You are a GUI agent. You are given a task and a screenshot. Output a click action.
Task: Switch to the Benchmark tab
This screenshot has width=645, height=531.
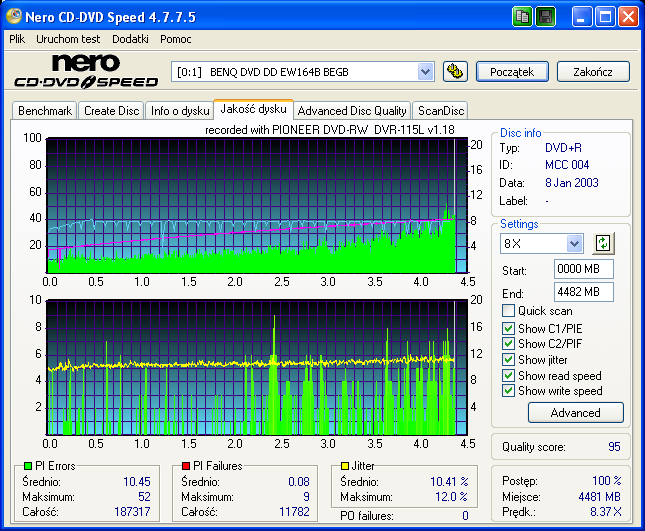[45, 111]
